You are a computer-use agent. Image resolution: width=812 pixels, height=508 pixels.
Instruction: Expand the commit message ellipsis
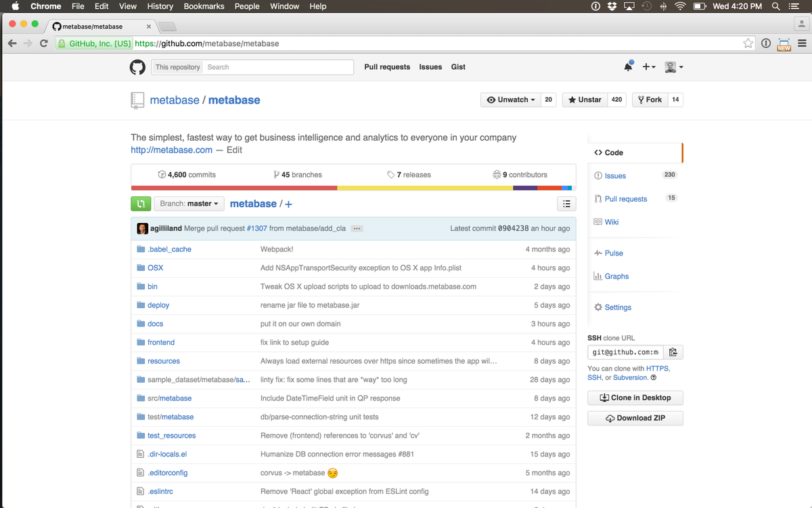click(x=357, y=229)
